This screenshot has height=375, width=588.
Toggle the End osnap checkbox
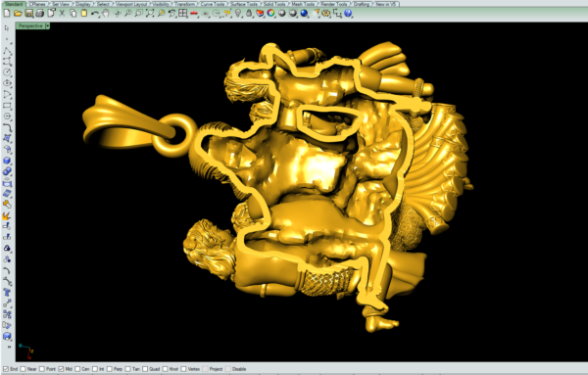point(6,369)
